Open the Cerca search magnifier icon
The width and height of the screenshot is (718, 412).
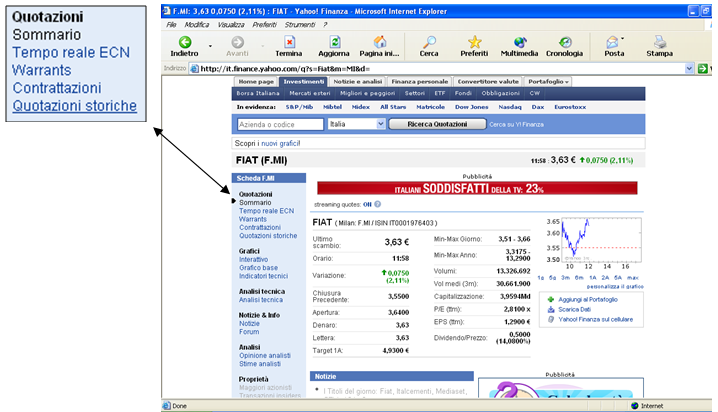pyautogui.click(x=429, y=42)
